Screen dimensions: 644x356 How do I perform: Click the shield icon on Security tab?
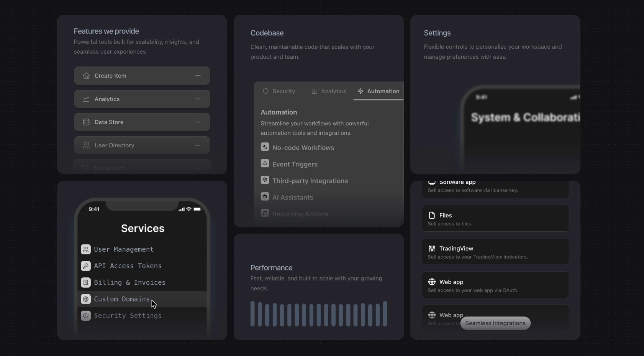coord(265,91)
